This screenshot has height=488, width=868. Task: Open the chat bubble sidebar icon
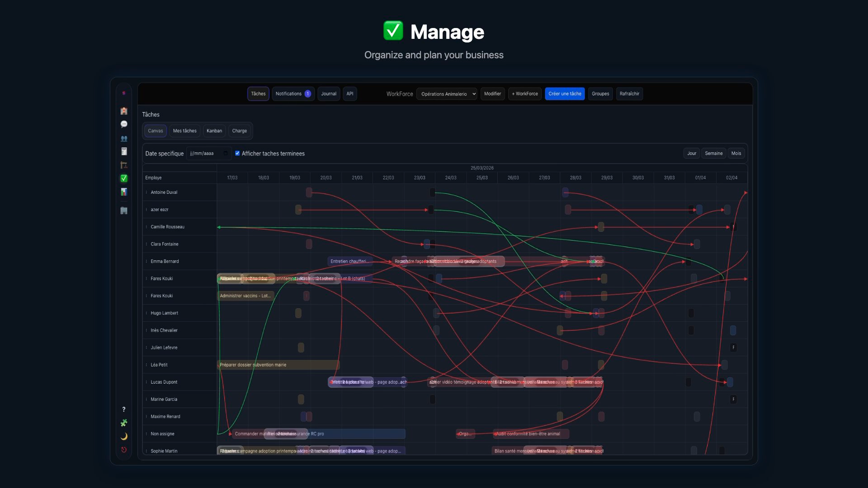124,124
